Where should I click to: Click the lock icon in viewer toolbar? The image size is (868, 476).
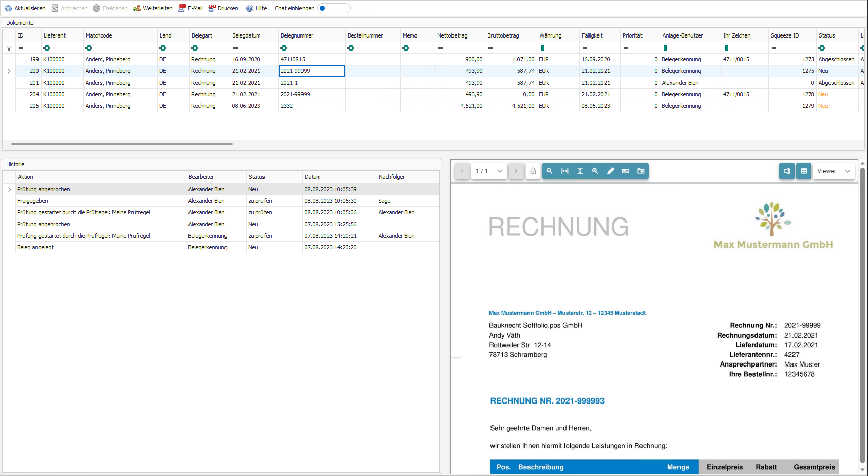pos(533,171)
